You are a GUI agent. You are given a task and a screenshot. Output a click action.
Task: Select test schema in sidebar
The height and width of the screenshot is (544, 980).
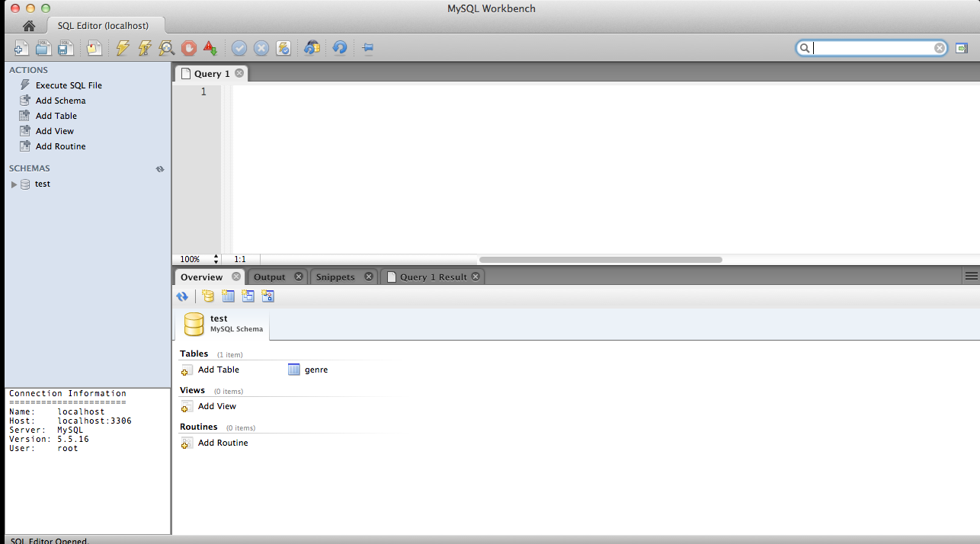click(43, 184)
